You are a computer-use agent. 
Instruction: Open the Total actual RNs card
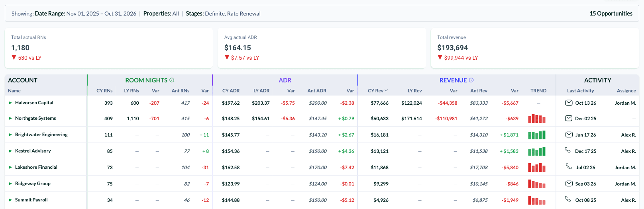click(109, 48)
